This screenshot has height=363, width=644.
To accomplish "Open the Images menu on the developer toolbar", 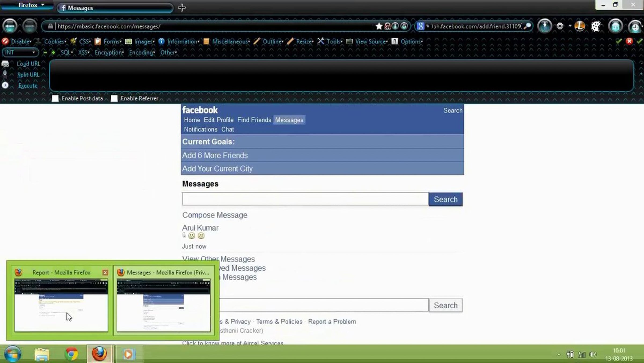I will pos(144,41).
